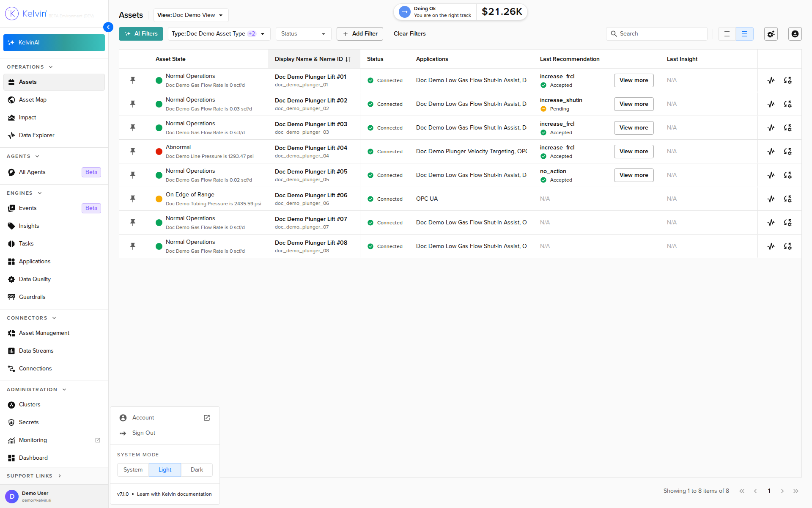Click the Asset State column header
The height and width of the screenshot is (508, 812).
(170, 59)
